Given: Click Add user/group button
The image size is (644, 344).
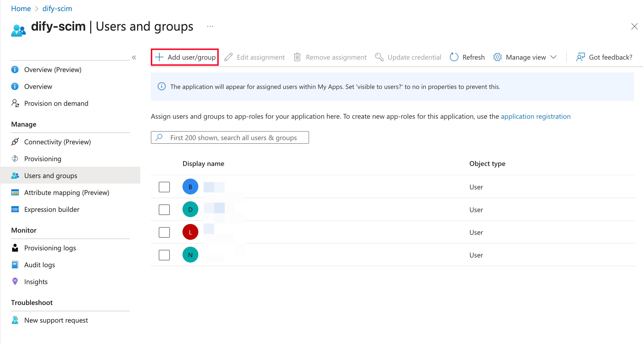Looking at the screenshot, I should coord(185,57).
